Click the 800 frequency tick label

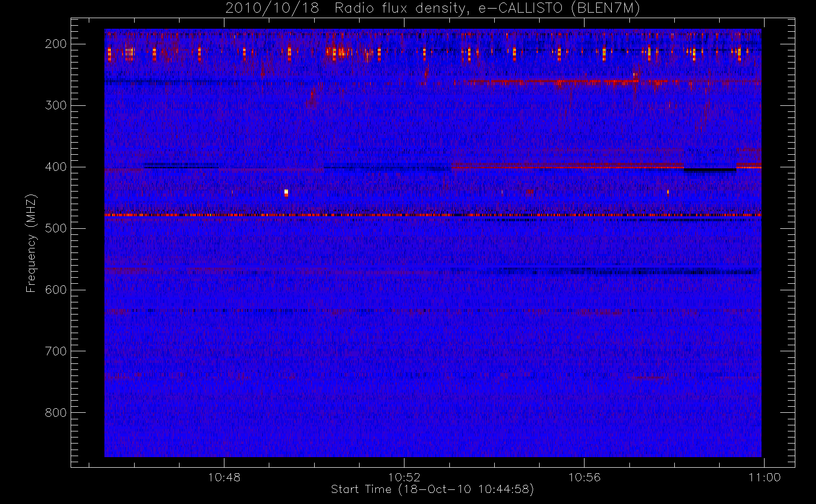pyautogui.click(x=56, y=413)
